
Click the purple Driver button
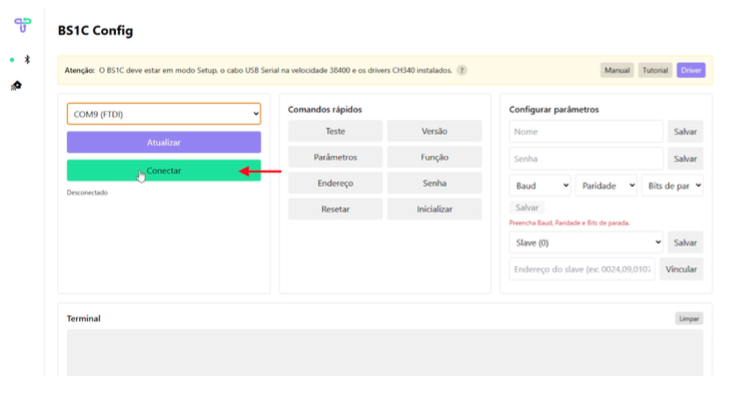tap(691, 70)
